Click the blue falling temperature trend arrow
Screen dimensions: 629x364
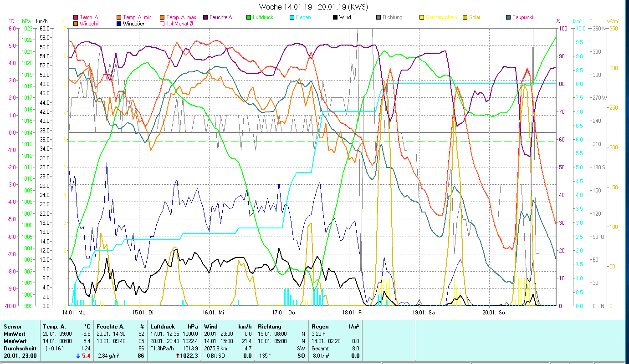pyautogui.click(x=78, y=356)
